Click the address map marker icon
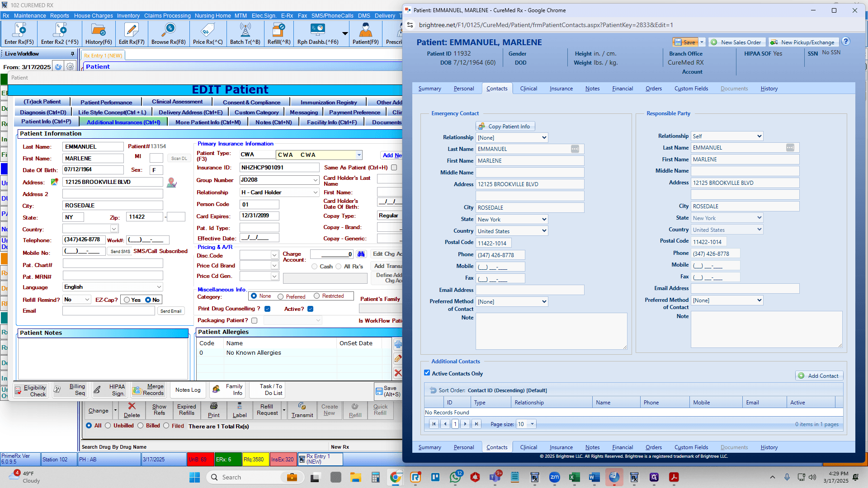 pyautogui.click(x=54, y=182)
